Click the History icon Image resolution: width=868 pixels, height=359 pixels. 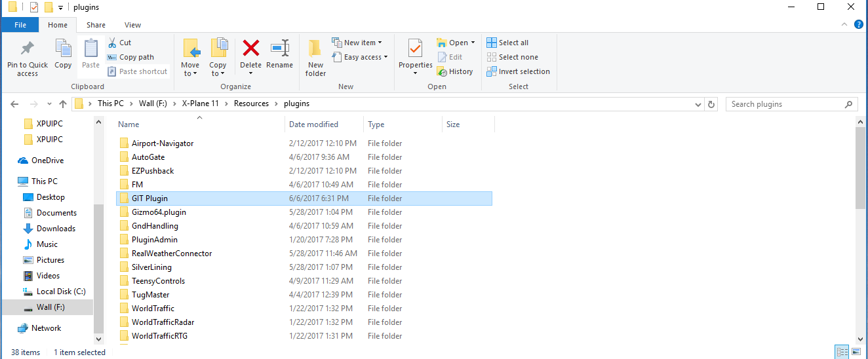(x=443, y=71)
